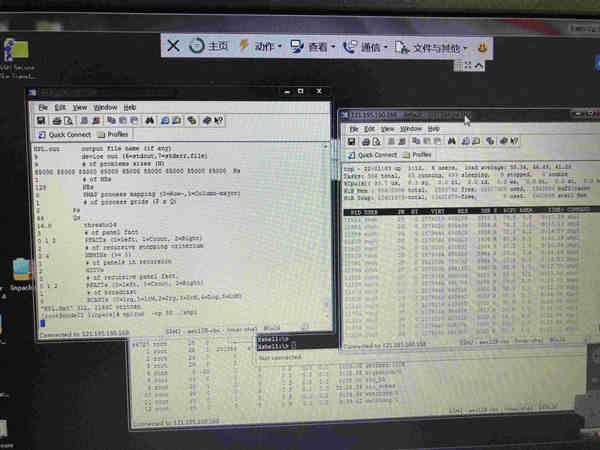600x450 pixels.
Task: Click Print Preview icon in right SSH window
Action: (377, 142)
